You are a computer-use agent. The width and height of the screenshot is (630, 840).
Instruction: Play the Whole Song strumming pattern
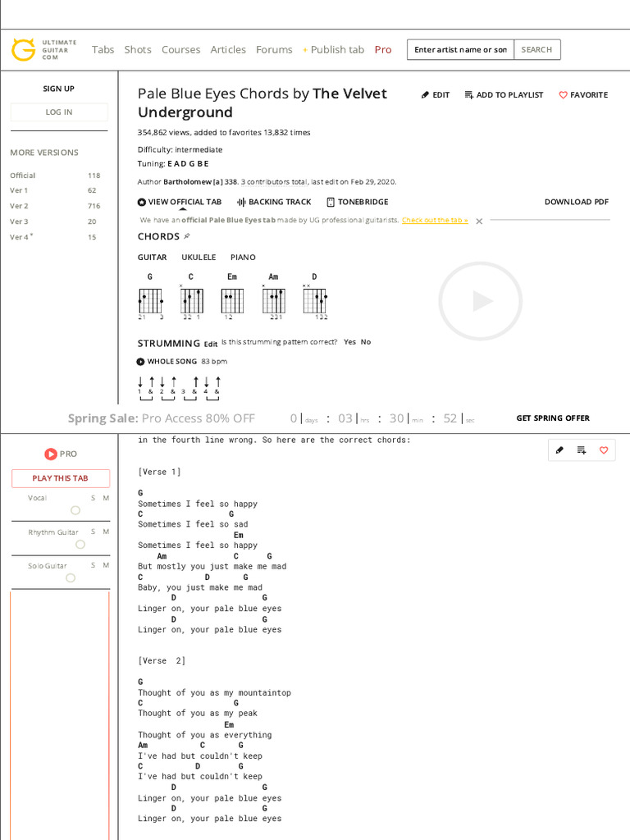140,362
